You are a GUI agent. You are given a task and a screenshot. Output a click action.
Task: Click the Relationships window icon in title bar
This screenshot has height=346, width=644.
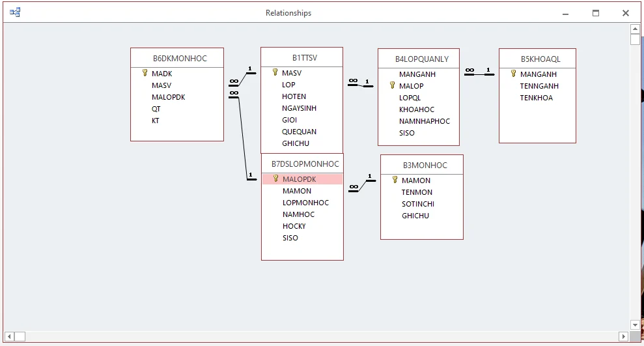(14, 12)
